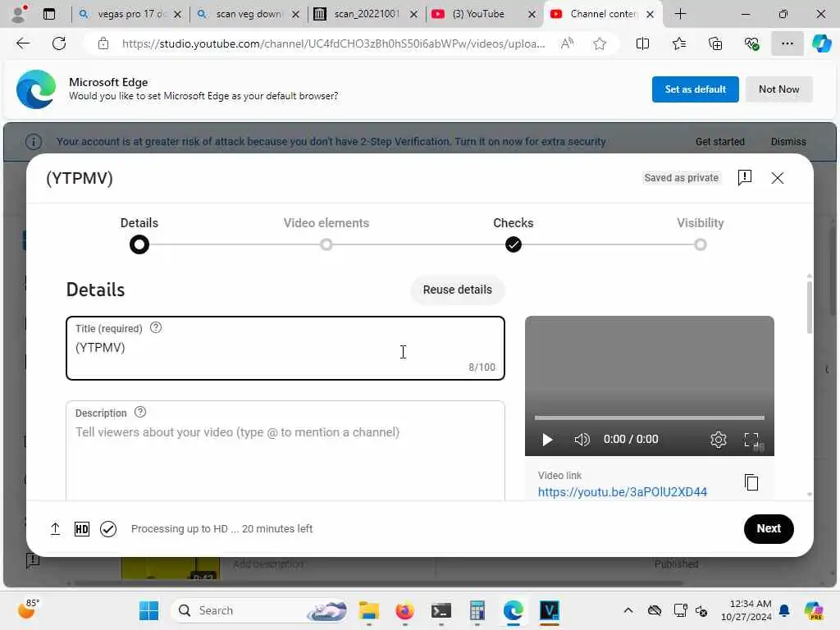
Task: Toggle fullscreen on the video preview
Action: point(751,440)
